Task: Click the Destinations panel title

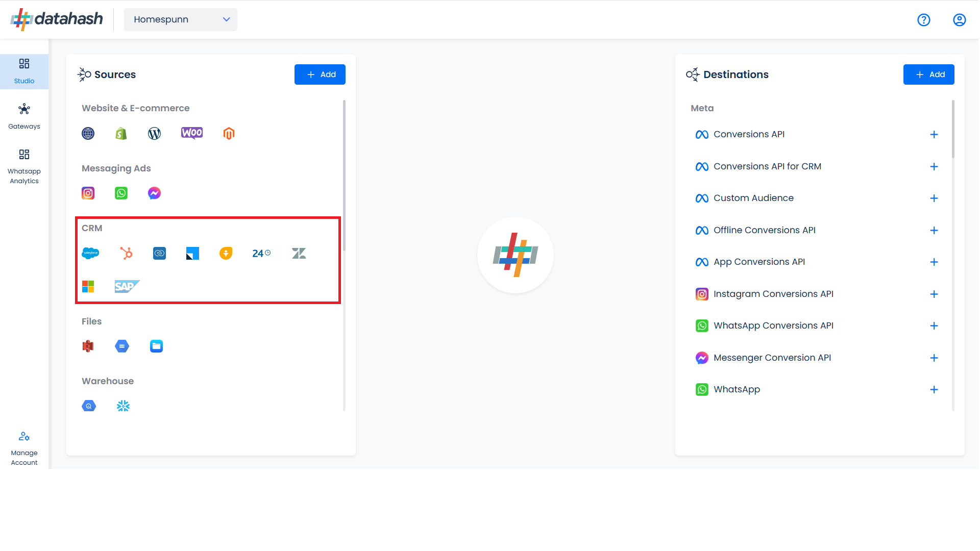Action: click(736, 74)
